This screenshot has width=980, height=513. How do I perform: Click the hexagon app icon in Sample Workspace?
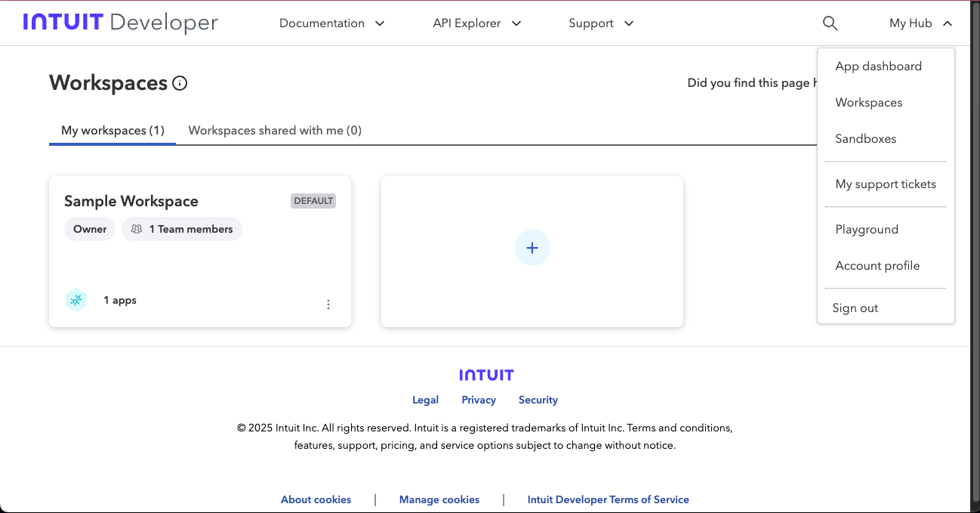click(x=76, y=300)
